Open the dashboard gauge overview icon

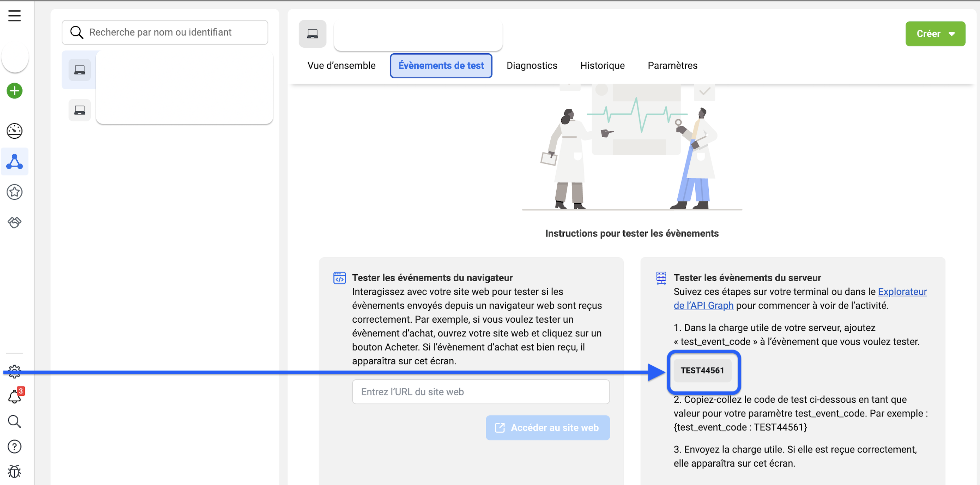click(14, 131)
